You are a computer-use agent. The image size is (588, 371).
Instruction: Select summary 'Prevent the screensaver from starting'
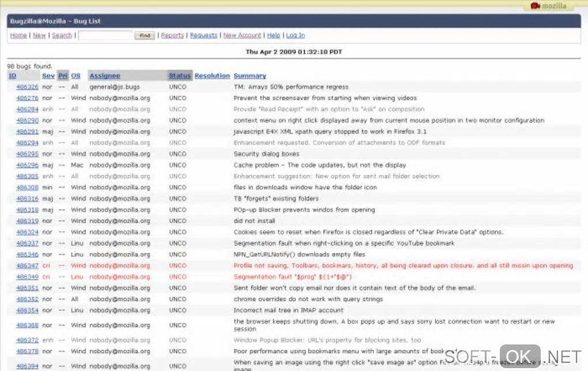click(x=325, y=98)
